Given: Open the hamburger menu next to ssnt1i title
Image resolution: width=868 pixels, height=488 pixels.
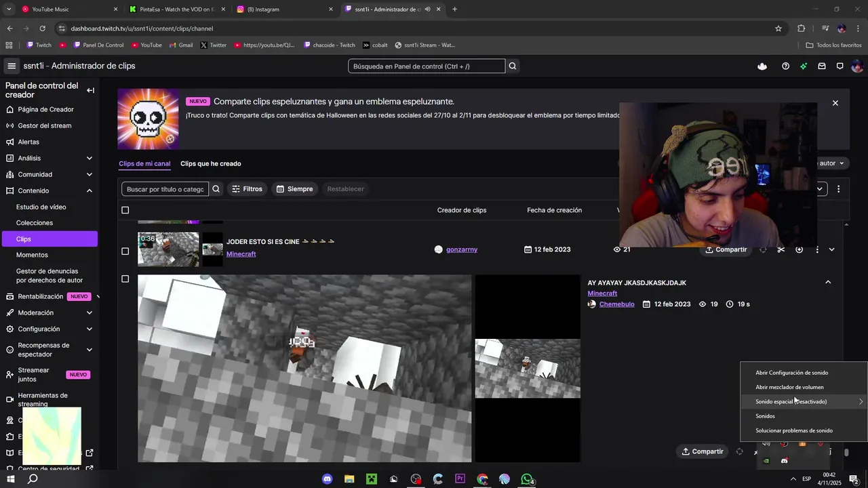Looking at the screenshot, I should point(12,66).
